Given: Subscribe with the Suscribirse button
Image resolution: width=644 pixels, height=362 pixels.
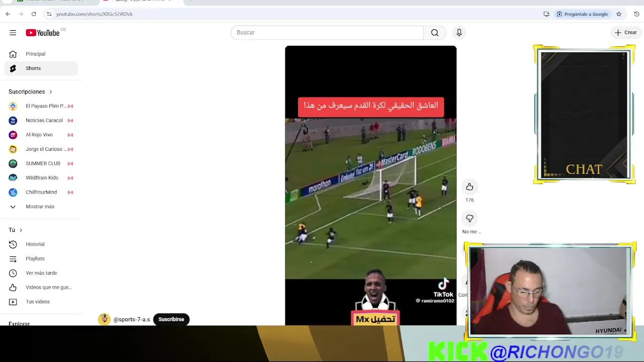Looking at the screenshot, I should coord(171,319).
